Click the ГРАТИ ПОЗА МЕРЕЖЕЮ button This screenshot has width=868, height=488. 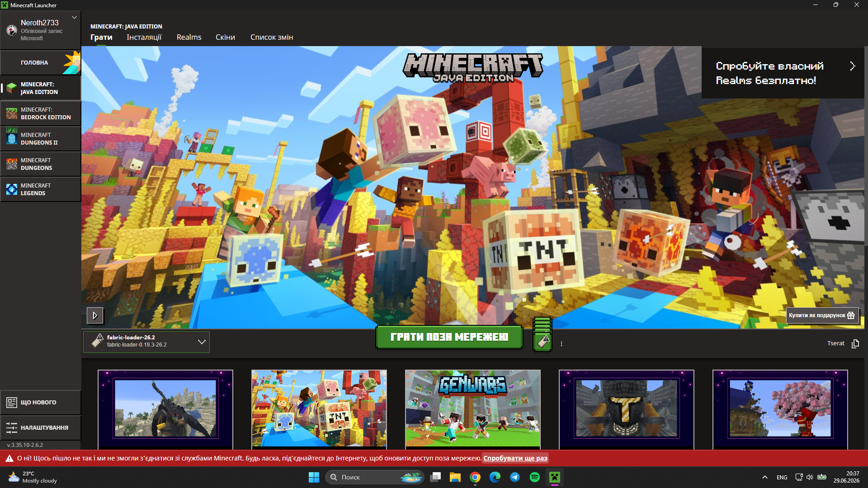pos(449,337)
